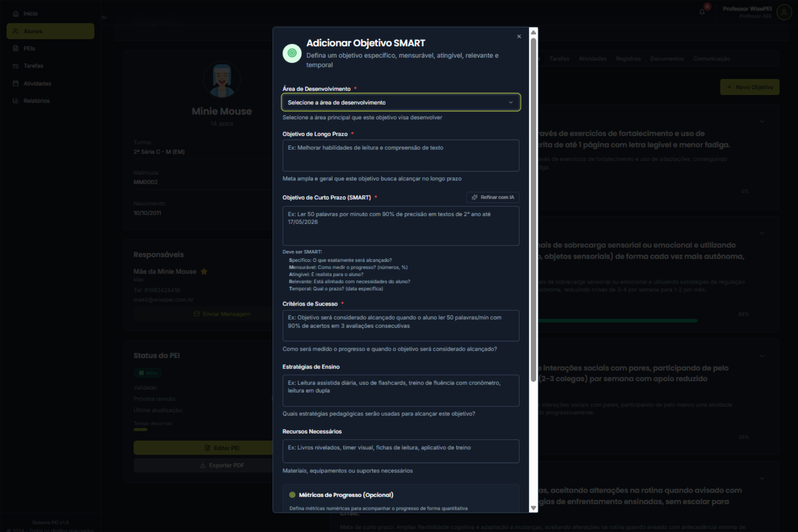The width and height of the screenshot is (798, 532).
Task: Click the Relatórios chart icon
Action: [16, 101]
